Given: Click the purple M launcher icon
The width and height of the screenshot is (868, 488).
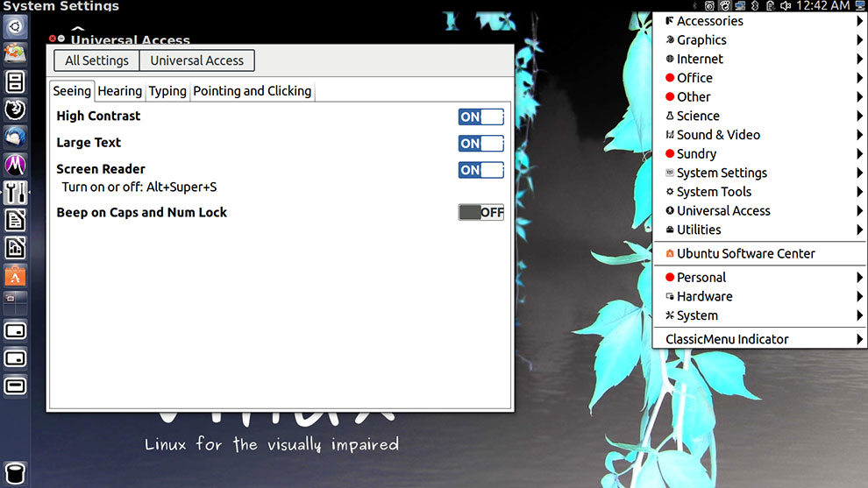Looking at the screenshot, I should pyautogui.click(x=15, y=165).
